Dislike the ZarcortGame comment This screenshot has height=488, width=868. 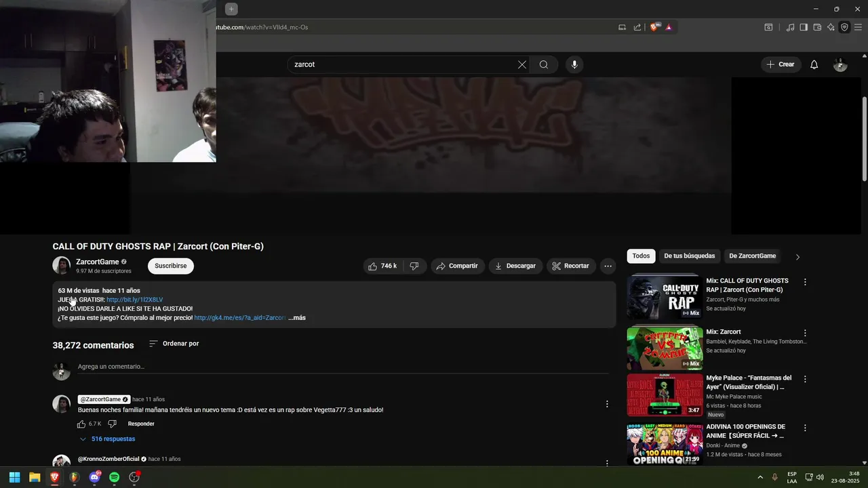point(113,424)
